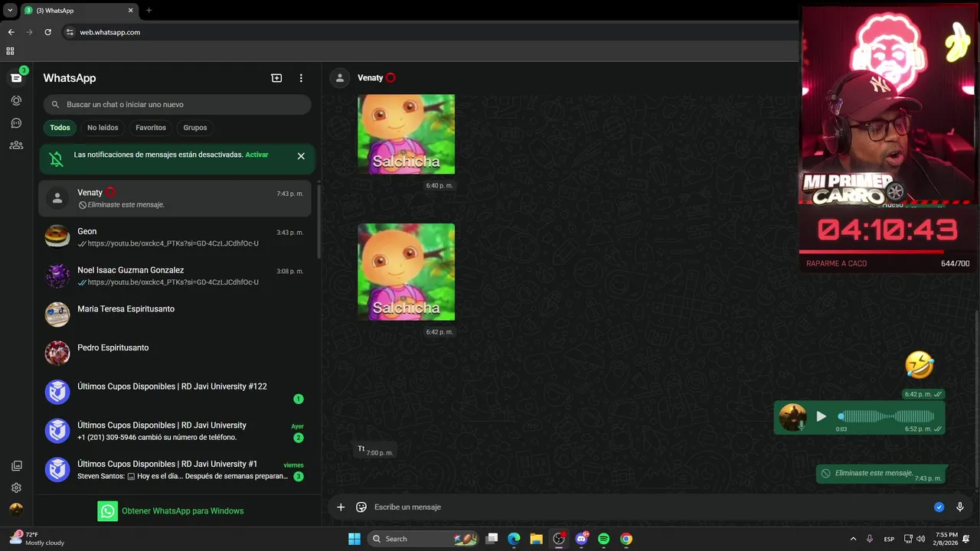Open File Explorer from the taskbar
This screenshot has width=980, height=551.
[536, 539]
